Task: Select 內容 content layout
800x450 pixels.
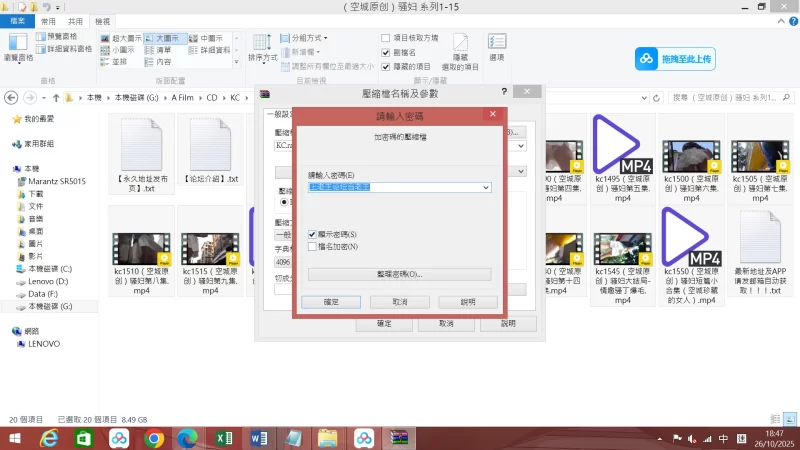Action: click(x=158, y=62)
